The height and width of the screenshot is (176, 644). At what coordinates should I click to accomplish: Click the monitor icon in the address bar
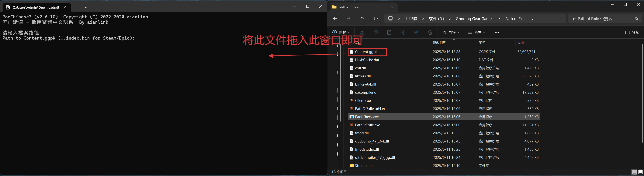[x=390, y=19]
